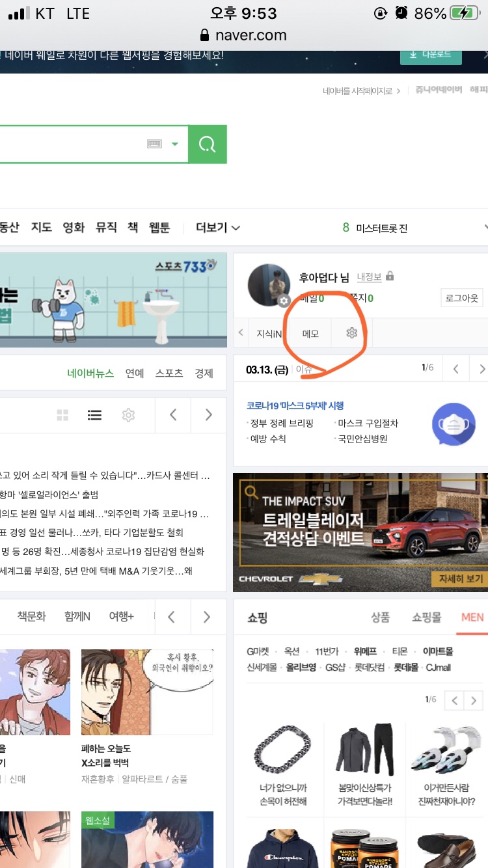488x868 pixels.
Task: Click the green magnifier search button
Action: click(x=208, y=144)
